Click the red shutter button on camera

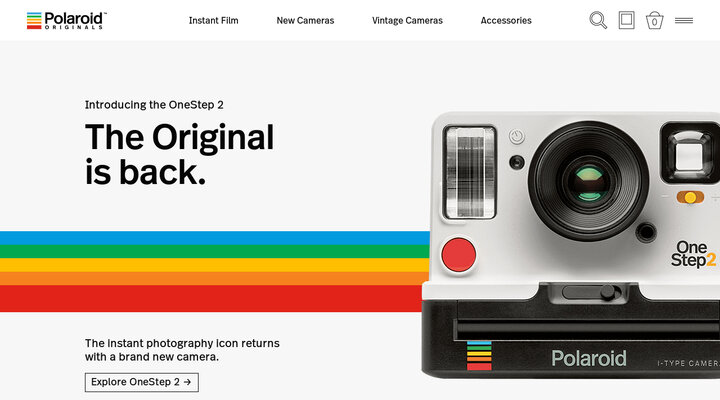coord(458,255)
